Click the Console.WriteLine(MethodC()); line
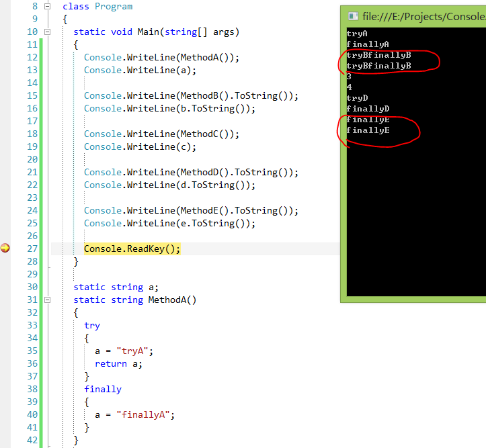 click(161, 134)
